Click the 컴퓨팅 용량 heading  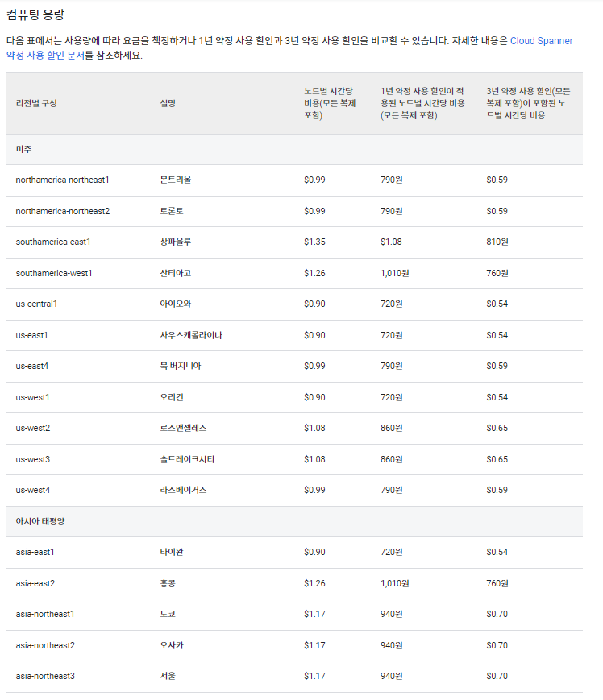tap(35, 14)
